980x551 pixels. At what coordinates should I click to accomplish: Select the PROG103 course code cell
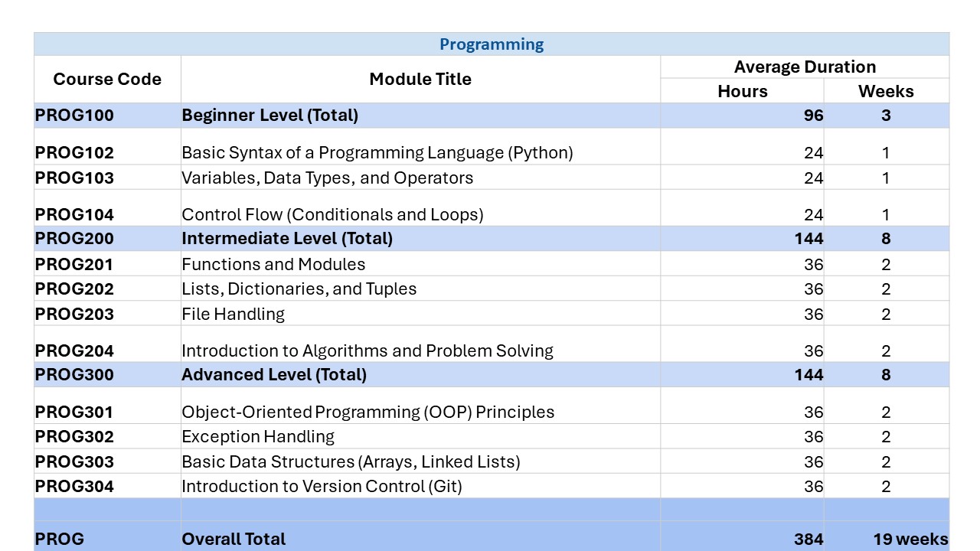[x=74, y=178]
